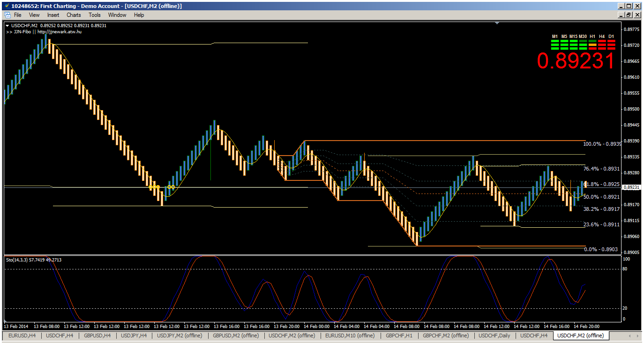This screenshot has height=343, width=644.
Task: Click the 23.6% - 0.8911 Fibonacci label
Action: tap(601, 225)
